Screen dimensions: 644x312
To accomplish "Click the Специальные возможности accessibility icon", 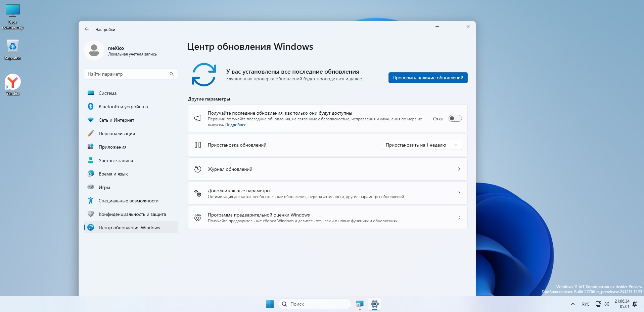I will (x=91, y=201).
